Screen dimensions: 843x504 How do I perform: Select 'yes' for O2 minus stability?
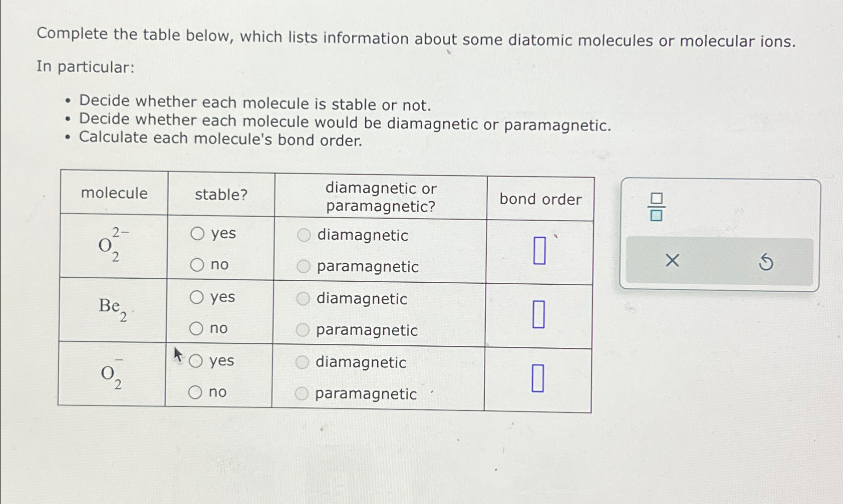coord(196,362)
